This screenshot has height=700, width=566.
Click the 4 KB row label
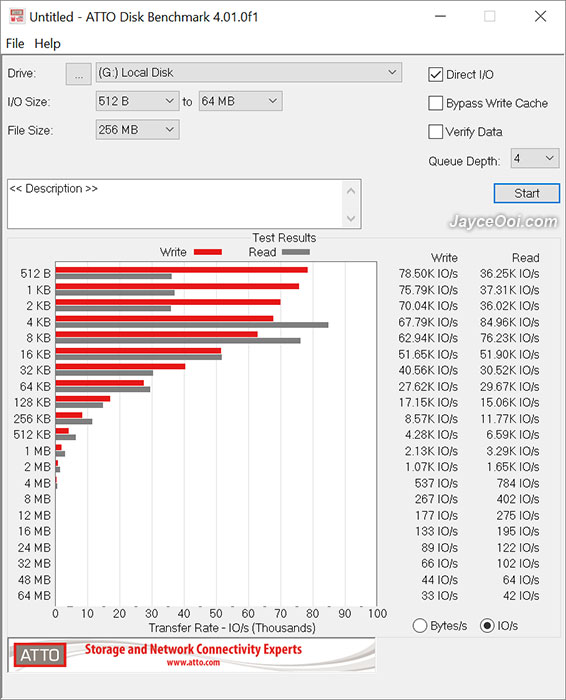pyautogui.click(x=38, y=322)
